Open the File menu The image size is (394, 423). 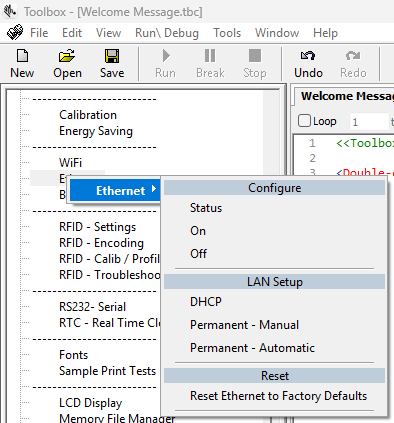39,33
